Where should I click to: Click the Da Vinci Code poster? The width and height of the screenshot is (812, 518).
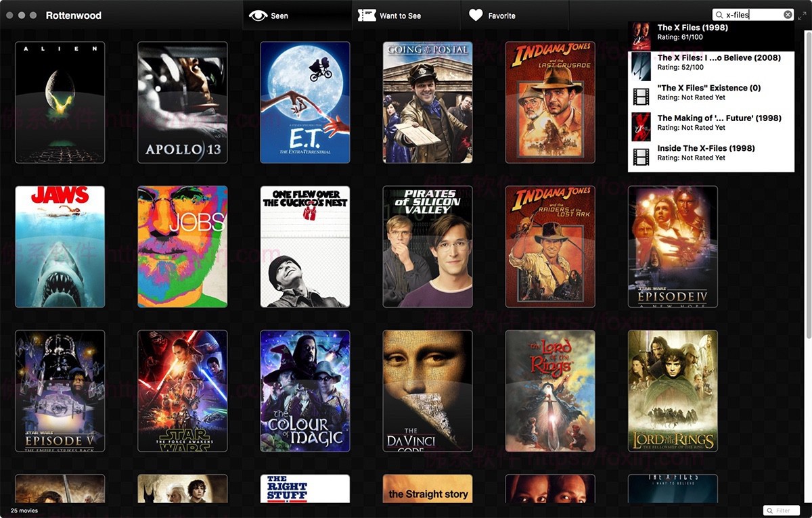coord(428,391)
